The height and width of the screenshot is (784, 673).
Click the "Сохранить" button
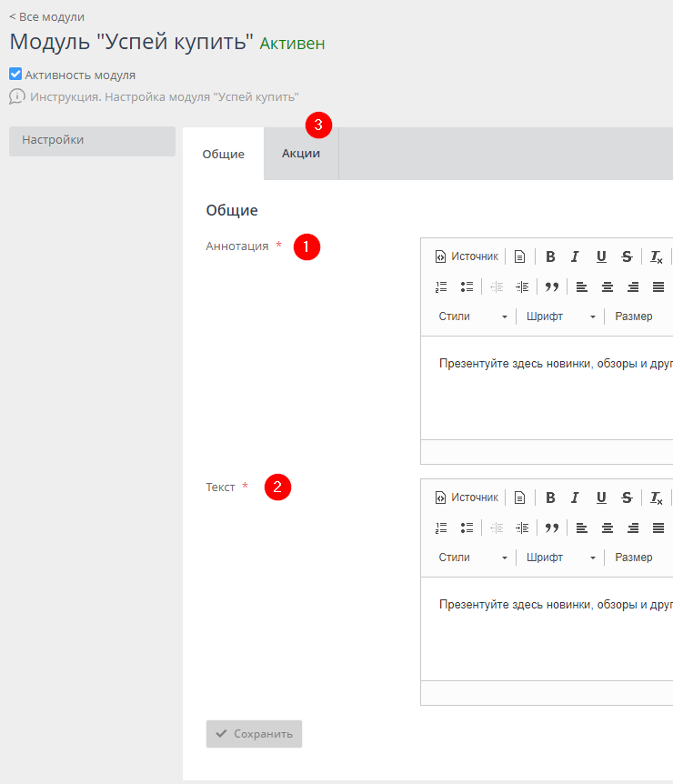pyautogui.click(x=254, y=734)
